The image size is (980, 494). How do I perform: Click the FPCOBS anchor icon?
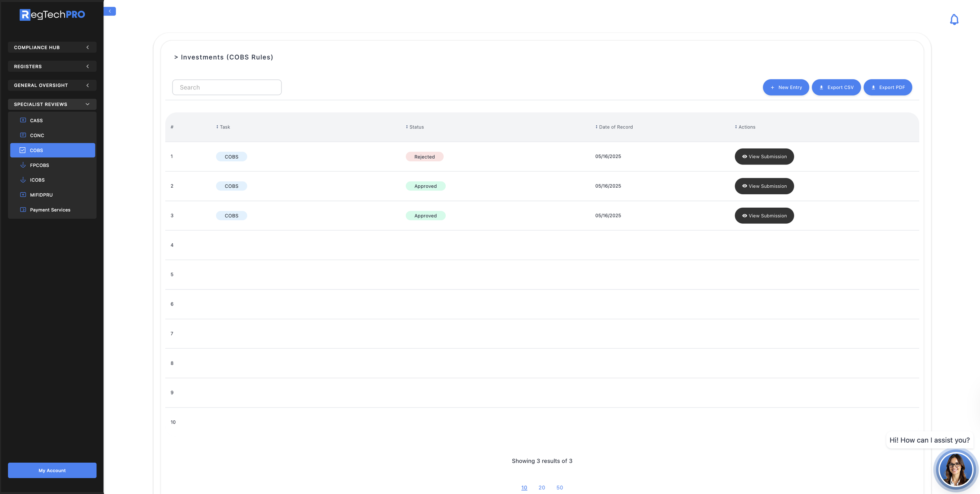pos(23,165)
